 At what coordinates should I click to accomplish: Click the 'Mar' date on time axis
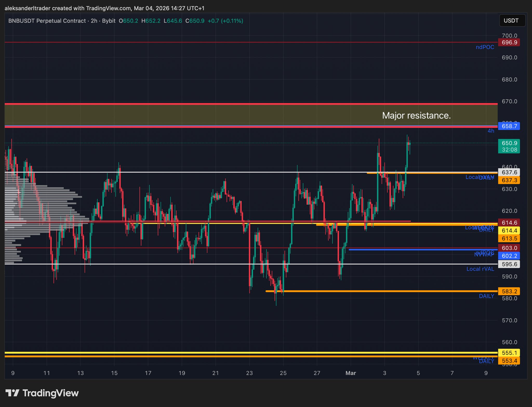[350, 373]
